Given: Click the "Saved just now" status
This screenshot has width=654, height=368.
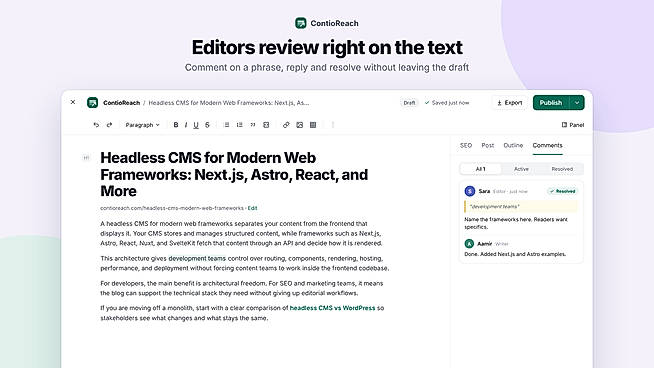Looking at the screenshot, I should 447,103.
